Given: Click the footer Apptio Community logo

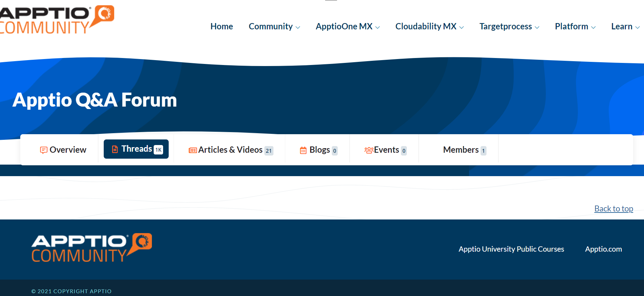Looking at the screenshot, I should [x=92, y=247].
